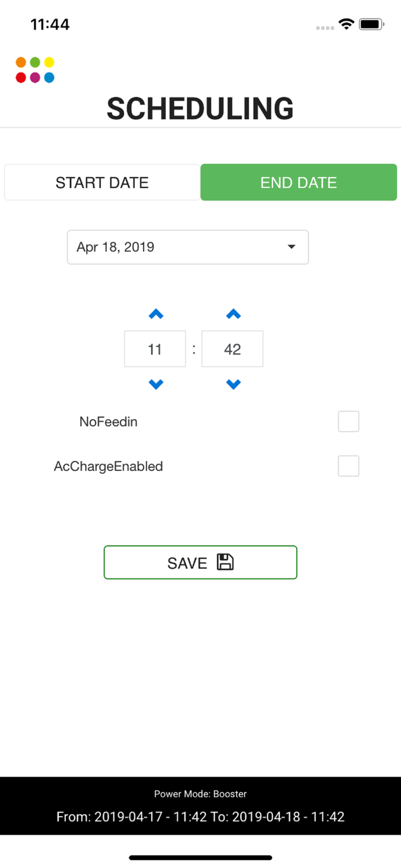Select the hour field showing 11
The image size is (401, 868).
pos(155,349)
